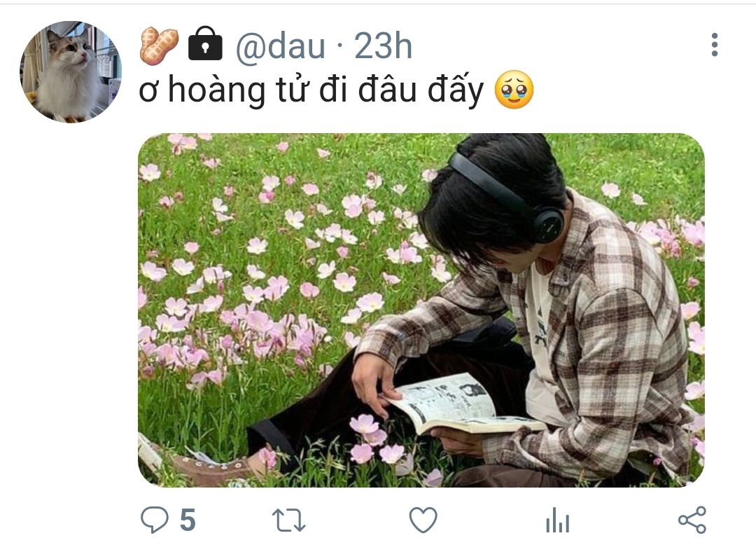Like the tweet with the heart icon
756x545 pixels.
(423, 520)
